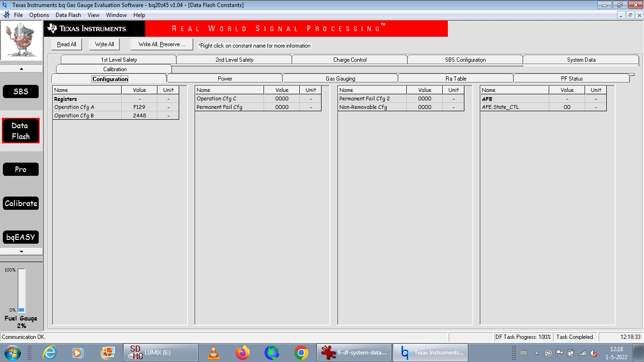Click the Communication OK status text
The width and height of the screenshot is (644, 362).
click(24, 337)
